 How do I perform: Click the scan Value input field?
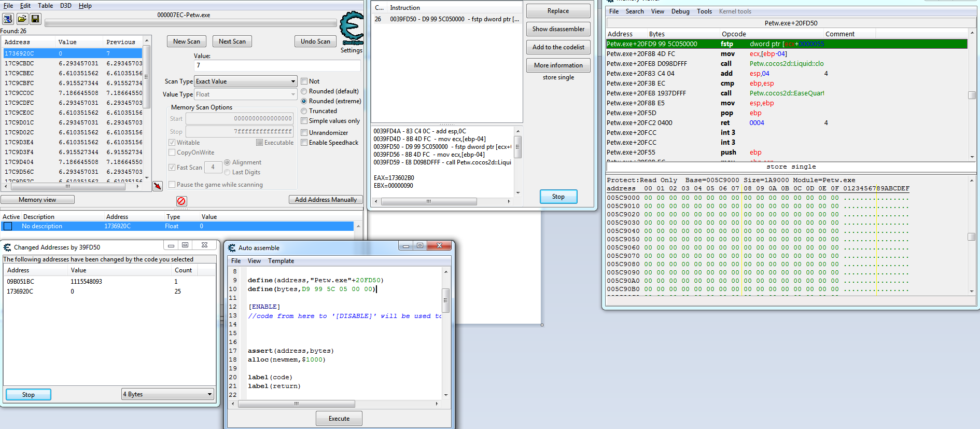click(x=277, y=65)
